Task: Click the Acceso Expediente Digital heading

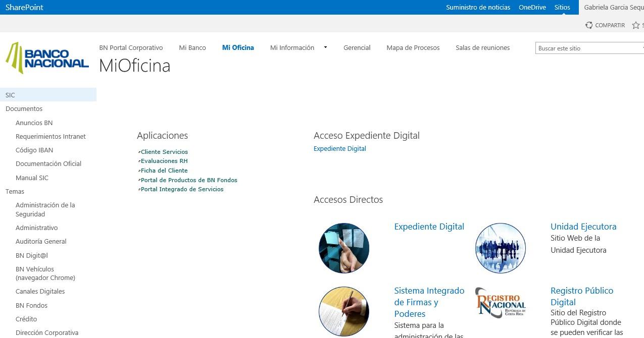Action: click(367, 135)
